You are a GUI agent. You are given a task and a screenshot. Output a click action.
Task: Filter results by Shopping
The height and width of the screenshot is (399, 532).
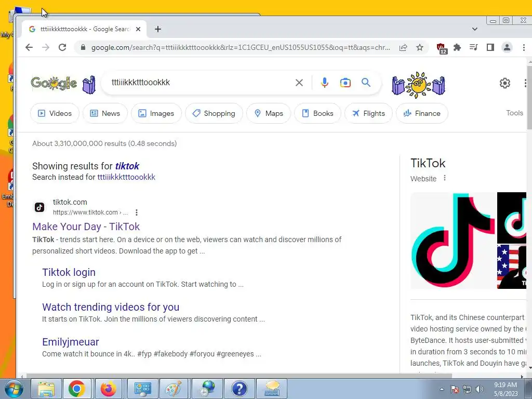click(x=214, y=113)
